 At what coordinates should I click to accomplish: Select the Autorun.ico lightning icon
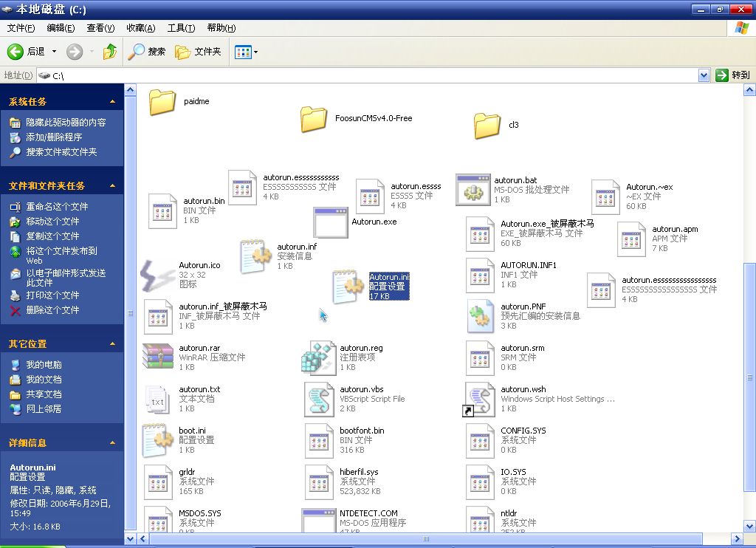[158, 275]
